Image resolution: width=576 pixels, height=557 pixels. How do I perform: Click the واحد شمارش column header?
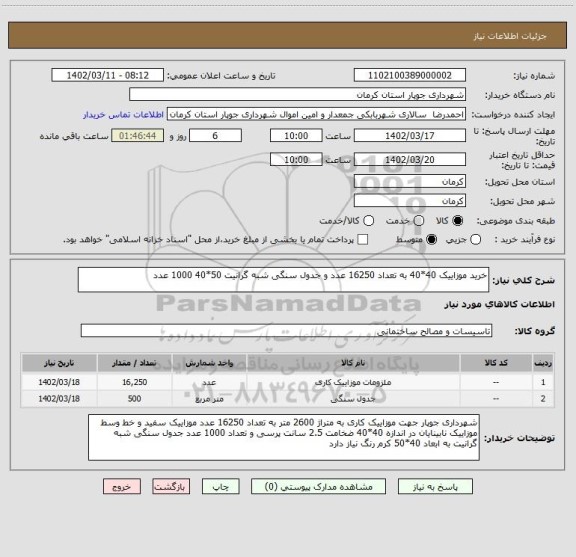[x=209, y=363]
